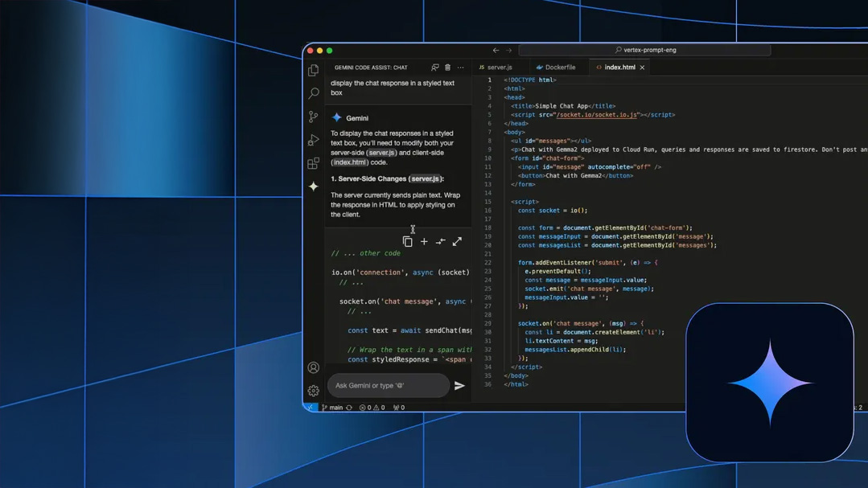Open the warnings count in the status bar
Image resolution: width=868 pixels, height=488 pixels.
(379, 408)
